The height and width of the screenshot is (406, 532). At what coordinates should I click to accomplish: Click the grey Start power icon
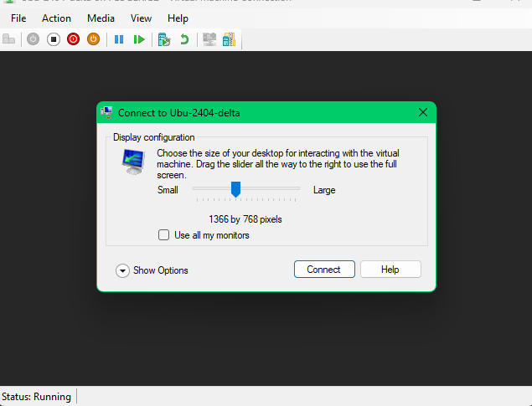click(x=34, y=39)
